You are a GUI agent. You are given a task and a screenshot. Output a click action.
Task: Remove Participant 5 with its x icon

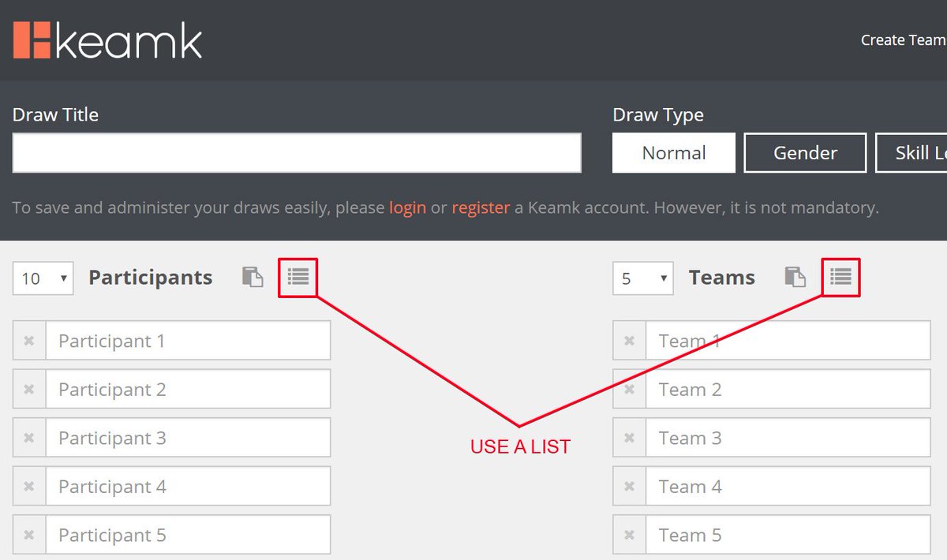[29, 535]
